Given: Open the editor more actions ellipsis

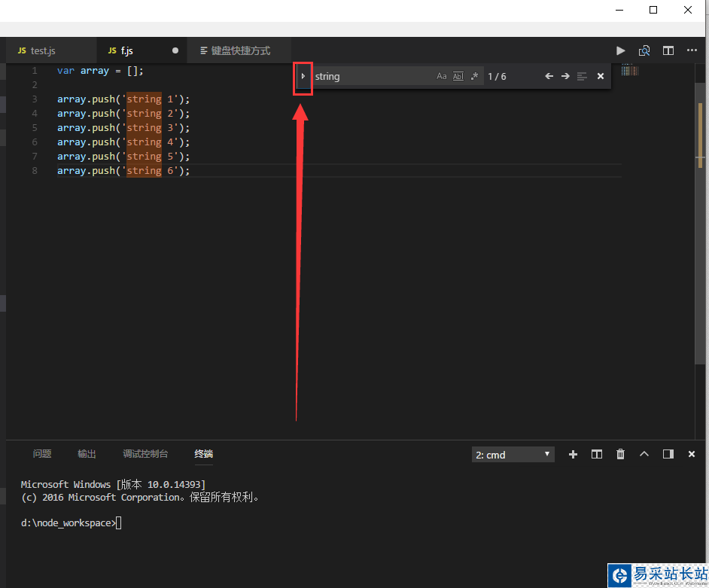Looking at the screenshot, I should pyautogui.click(x=692, y=50).
